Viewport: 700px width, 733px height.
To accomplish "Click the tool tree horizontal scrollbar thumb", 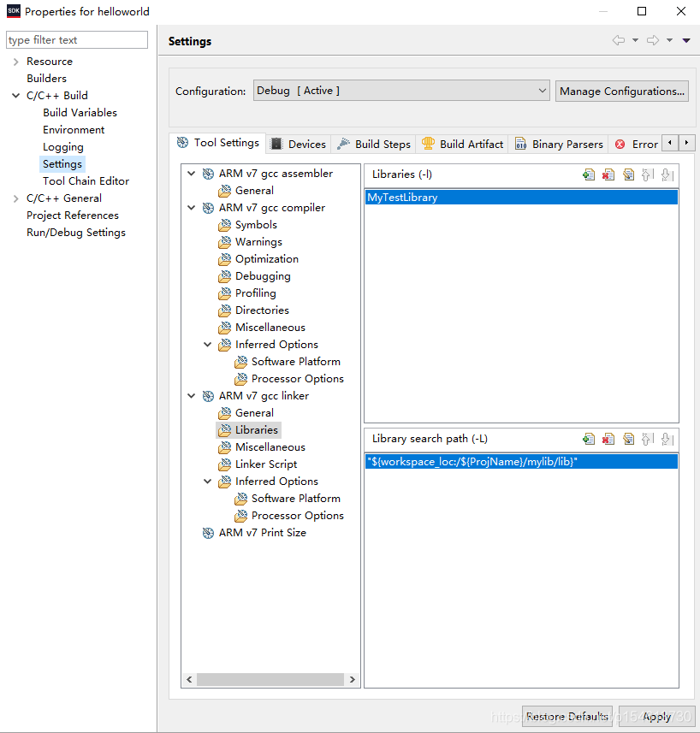I will click(270, 680).
